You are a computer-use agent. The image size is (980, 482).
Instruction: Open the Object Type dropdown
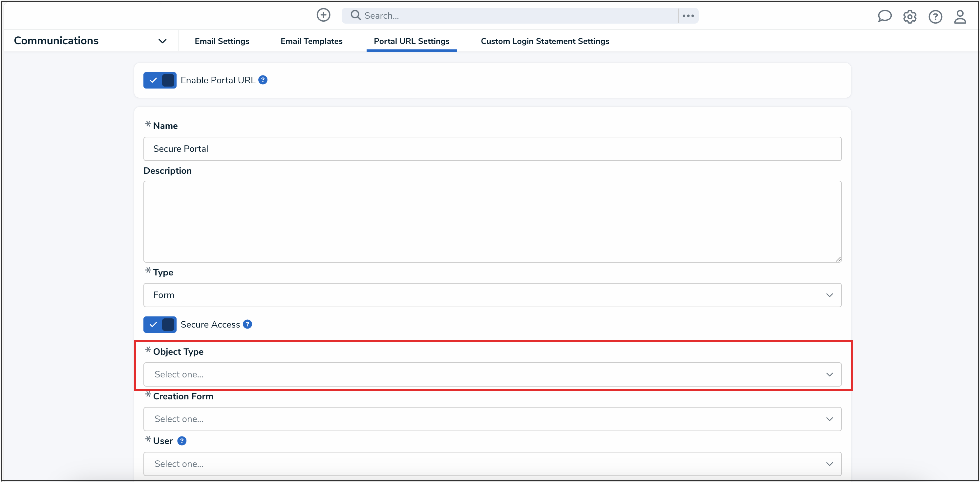492,374
